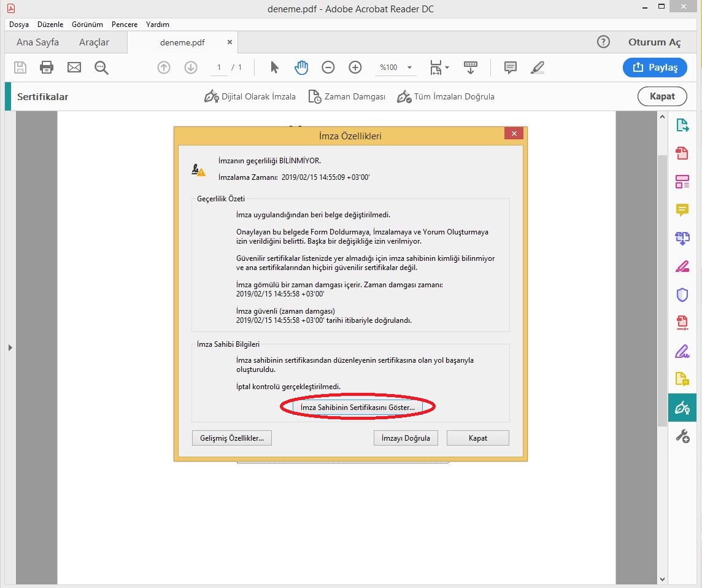This screenshot has height=588, width=702.
Task: Click İmzayı Doğrula button
Action: 406,438
